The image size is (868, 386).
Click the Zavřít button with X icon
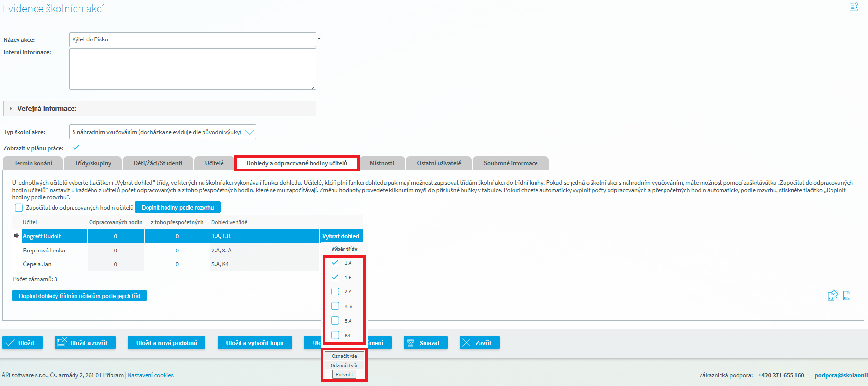click(x=479, y=343)
